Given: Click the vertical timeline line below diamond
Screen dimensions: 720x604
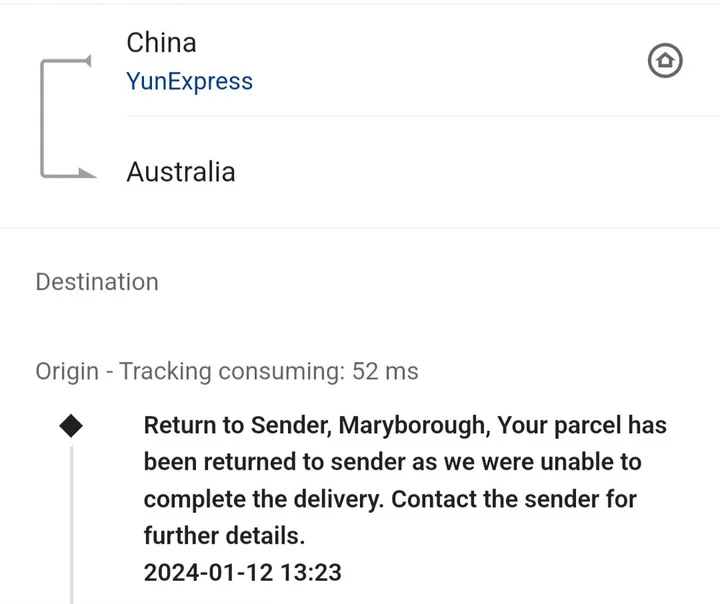Looking at the screenshot, I should (x=71, y=520).
